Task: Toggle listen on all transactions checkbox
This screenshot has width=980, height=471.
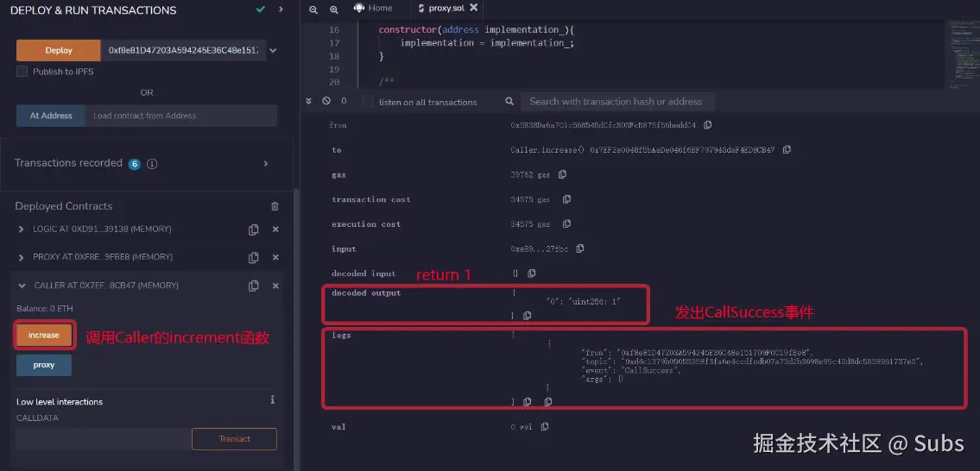Action: [x=368, y=101]
